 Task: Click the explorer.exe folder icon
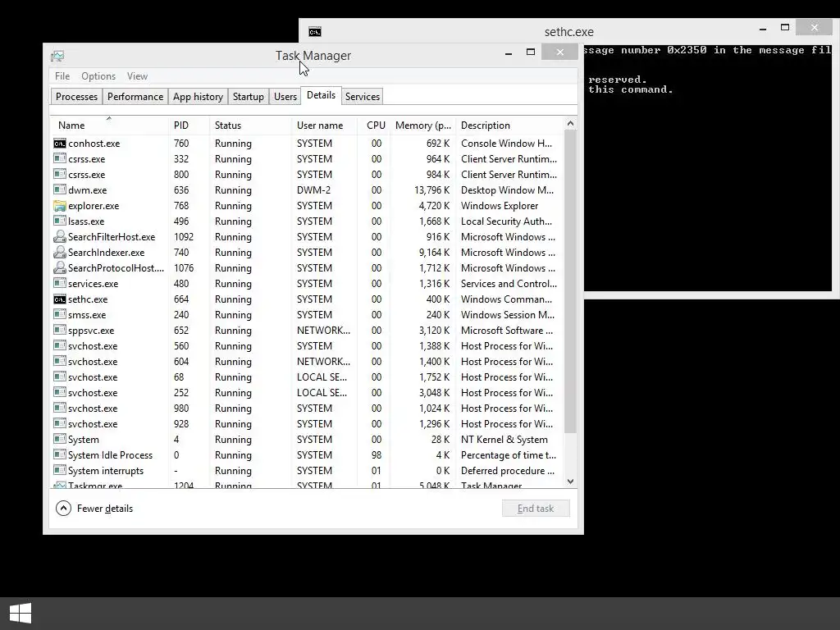tap(59, 206)
